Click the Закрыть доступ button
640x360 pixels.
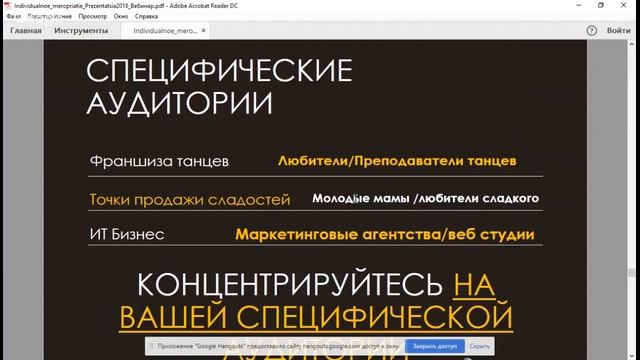[435, 346]
